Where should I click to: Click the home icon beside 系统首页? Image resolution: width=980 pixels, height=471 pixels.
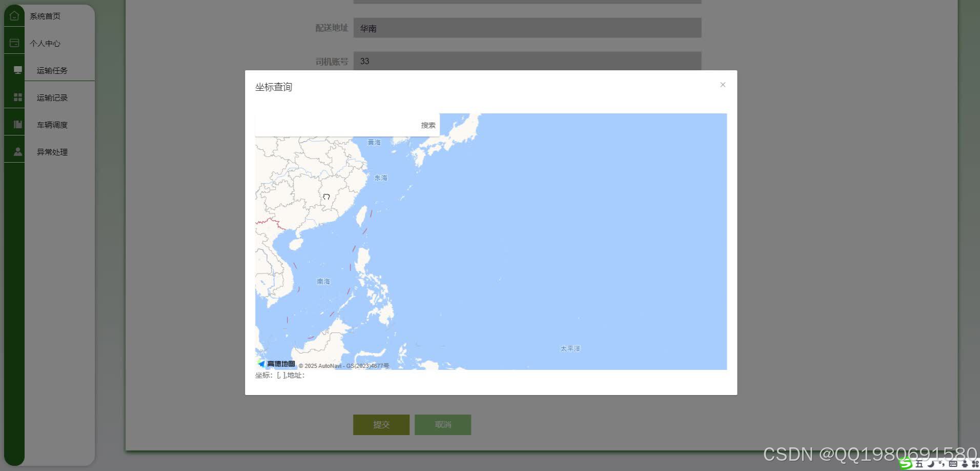coord(14,15)
